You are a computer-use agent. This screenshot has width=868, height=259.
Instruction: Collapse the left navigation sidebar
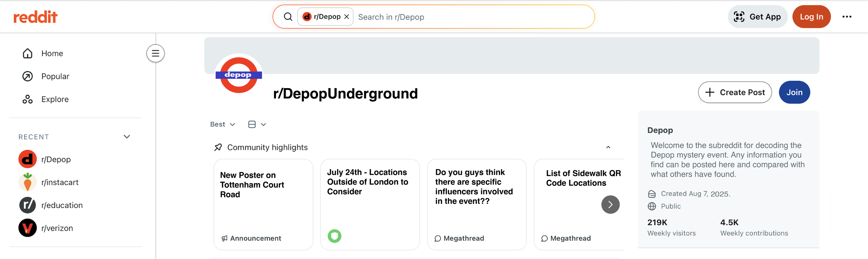tap(156, 53)
